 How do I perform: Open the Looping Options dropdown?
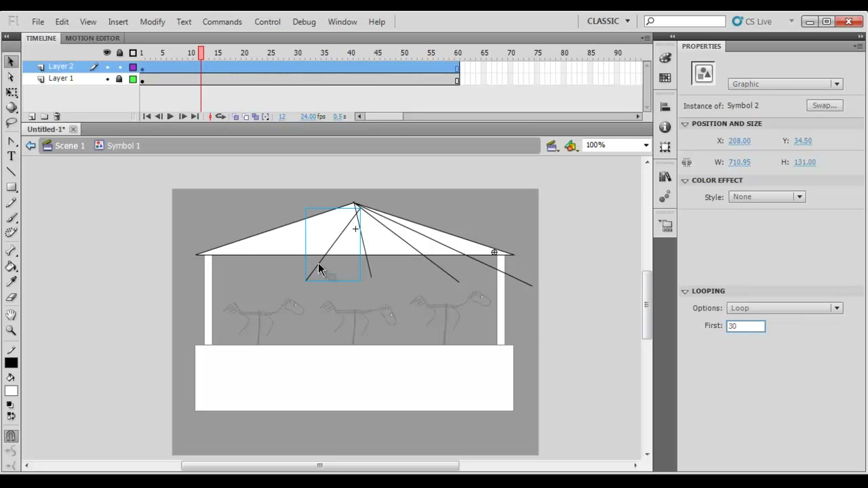[785, 308]
